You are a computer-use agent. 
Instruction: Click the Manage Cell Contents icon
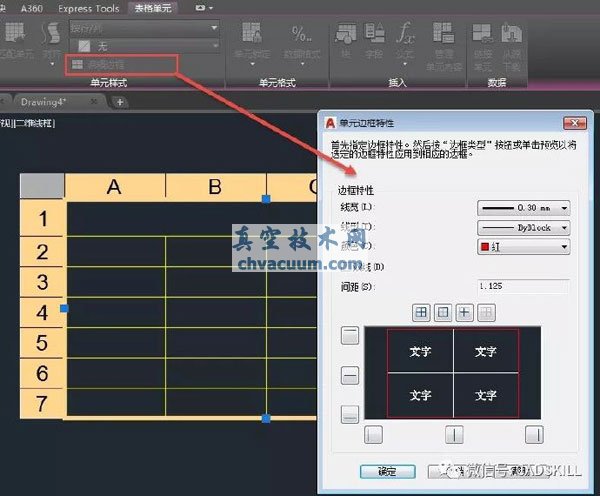click(444, 33)
